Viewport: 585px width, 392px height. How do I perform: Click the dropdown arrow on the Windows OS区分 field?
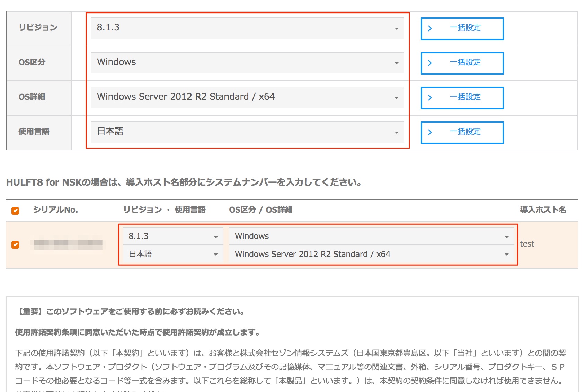click(397, 63)
